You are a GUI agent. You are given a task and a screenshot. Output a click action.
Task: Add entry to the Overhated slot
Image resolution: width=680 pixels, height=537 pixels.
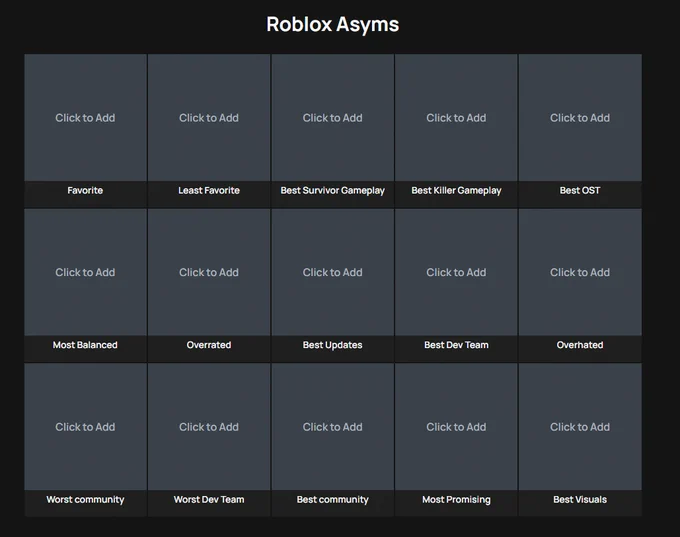click(x=580, y=272)
